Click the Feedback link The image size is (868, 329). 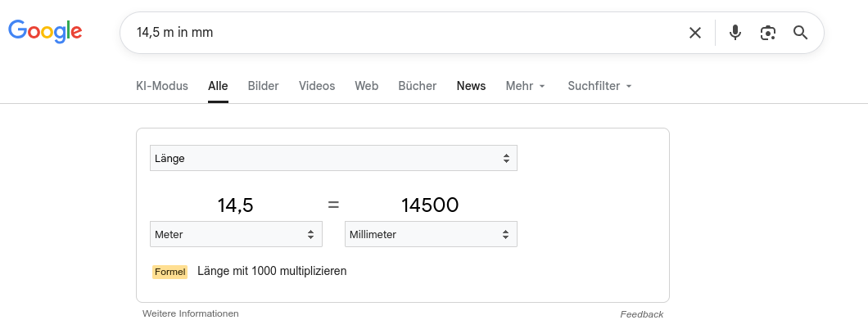(641, 314)
